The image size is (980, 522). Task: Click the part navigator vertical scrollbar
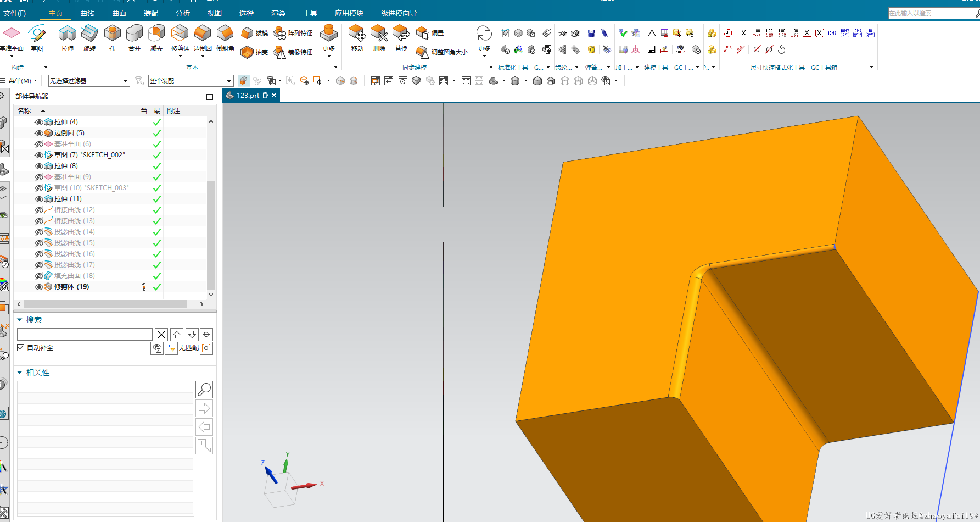[211, 235]
